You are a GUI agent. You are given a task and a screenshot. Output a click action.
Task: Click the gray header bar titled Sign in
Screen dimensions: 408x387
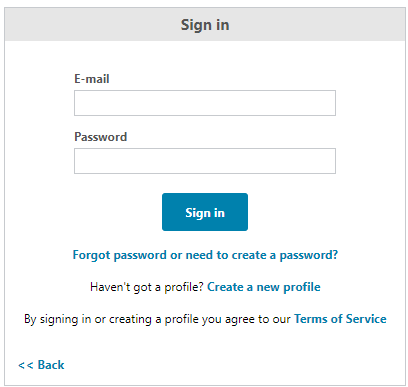click(x=205, y=25)
